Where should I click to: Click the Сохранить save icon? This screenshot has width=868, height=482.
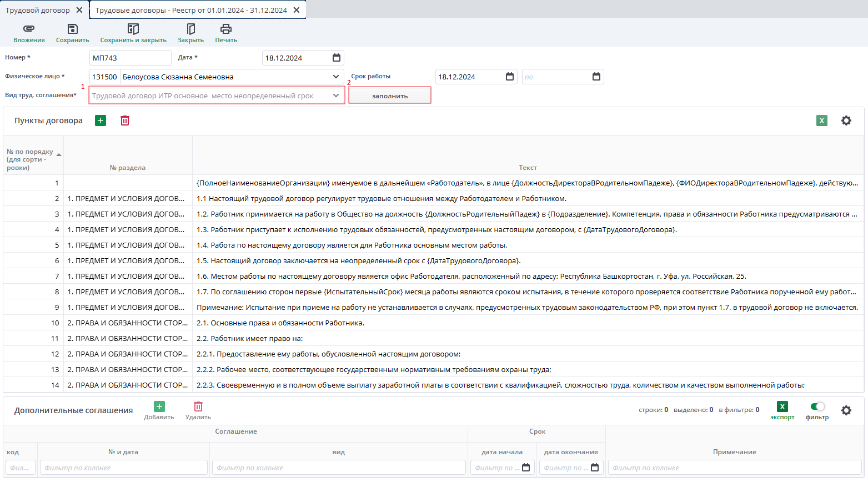(x=72, y=29)
